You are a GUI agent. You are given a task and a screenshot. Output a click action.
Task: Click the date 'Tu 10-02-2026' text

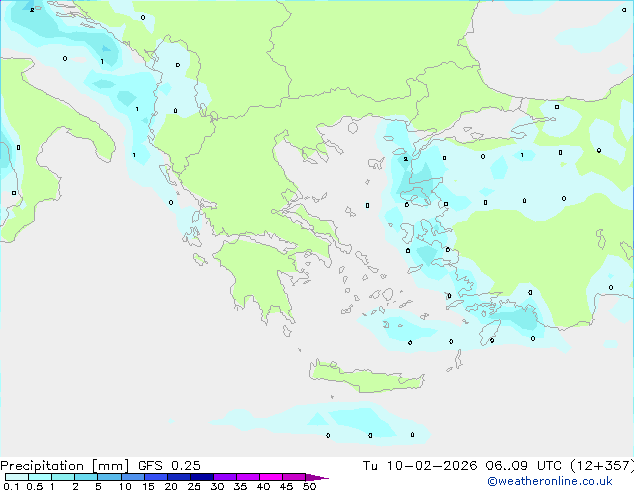pyautogui.click(x=420, y=466)
